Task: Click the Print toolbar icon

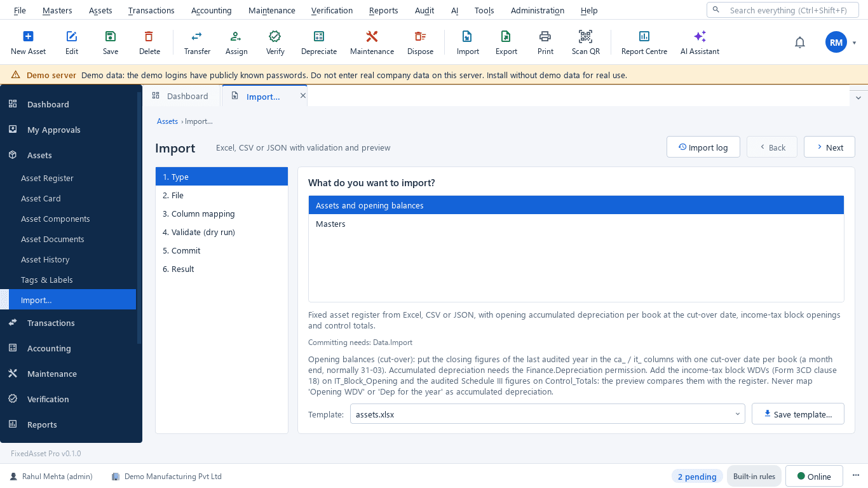Action: click(545, 36)
